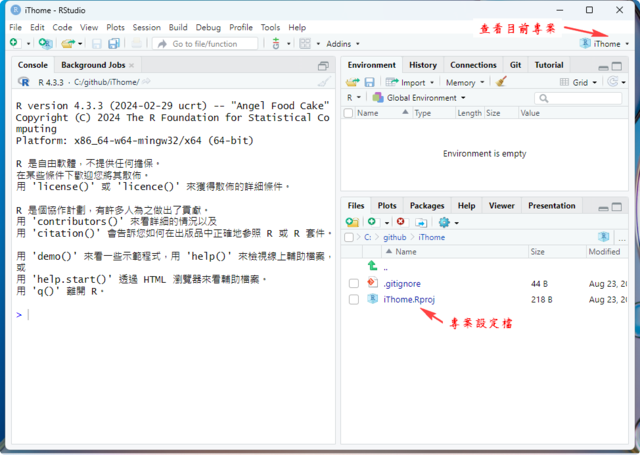The width and height of the screenshot is (640, 455).
Task: Switch to the Git tab
Action: [x=515, y=65]
